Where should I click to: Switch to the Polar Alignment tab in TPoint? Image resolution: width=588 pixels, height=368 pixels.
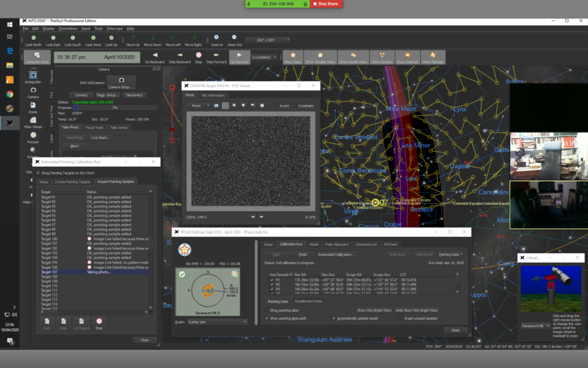point(336,244)
